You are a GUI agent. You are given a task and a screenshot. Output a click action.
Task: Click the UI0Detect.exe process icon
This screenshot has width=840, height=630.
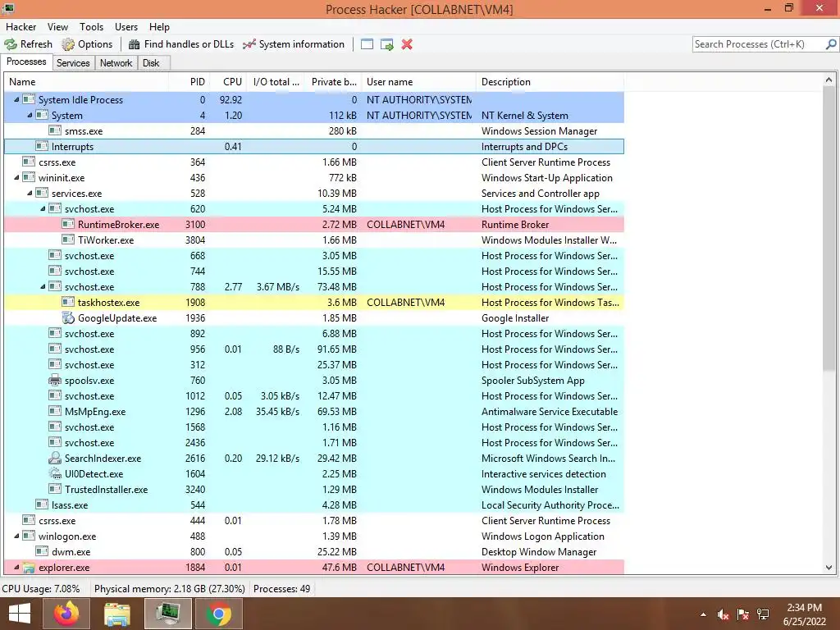[55, 473]
